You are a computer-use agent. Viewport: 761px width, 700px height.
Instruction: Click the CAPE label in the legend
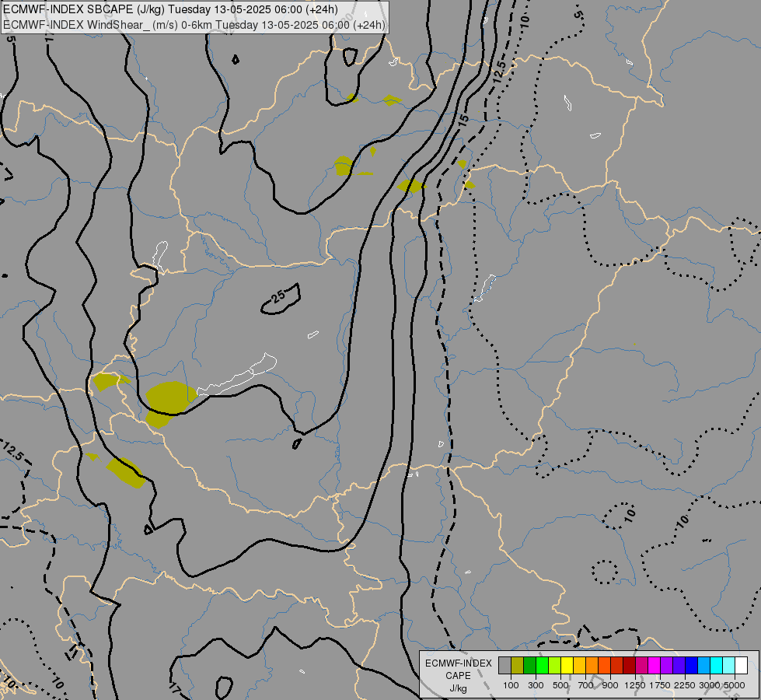pos(458,676)
